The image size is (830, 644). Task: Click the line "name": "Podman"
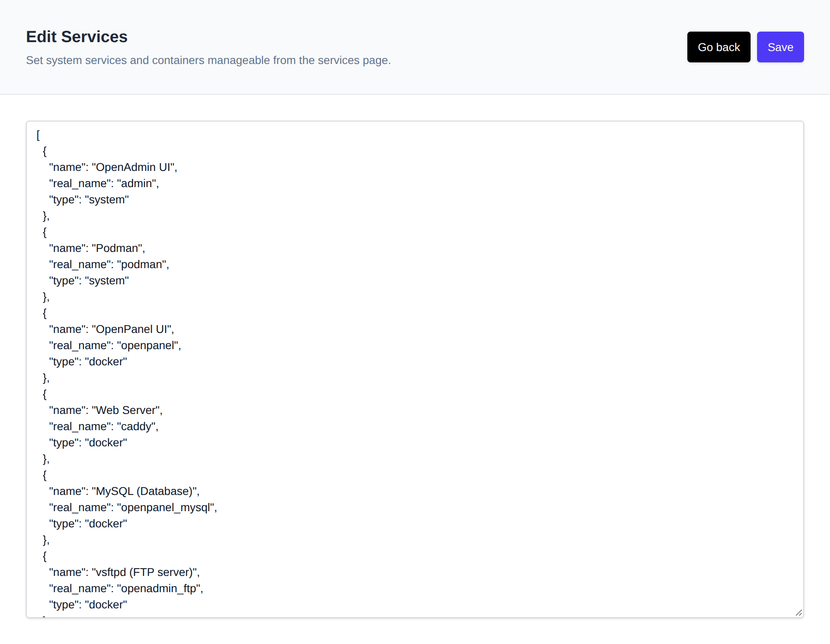(x=97, y=248)
